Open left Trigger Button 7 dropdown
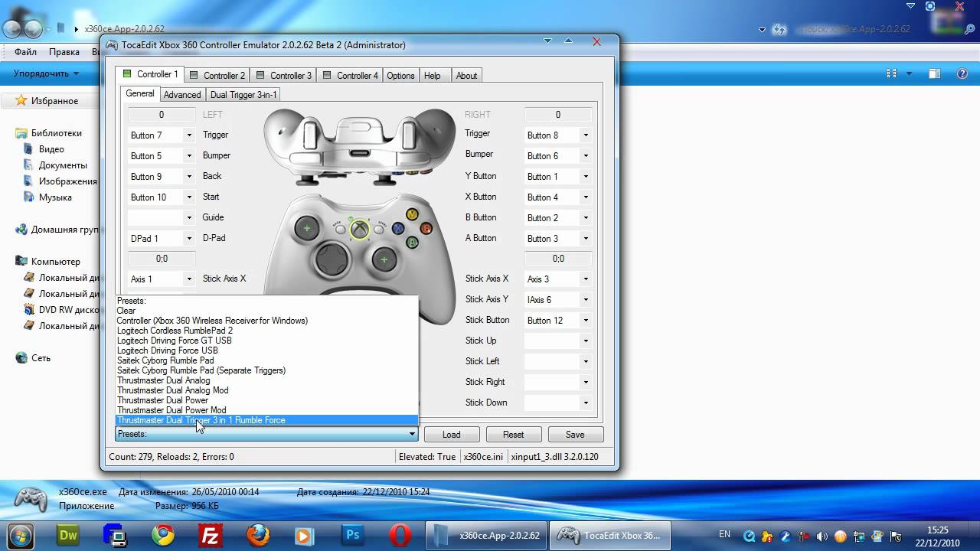Screen dimensions: 980x551 pyautogui.click(x=189, y=135)
